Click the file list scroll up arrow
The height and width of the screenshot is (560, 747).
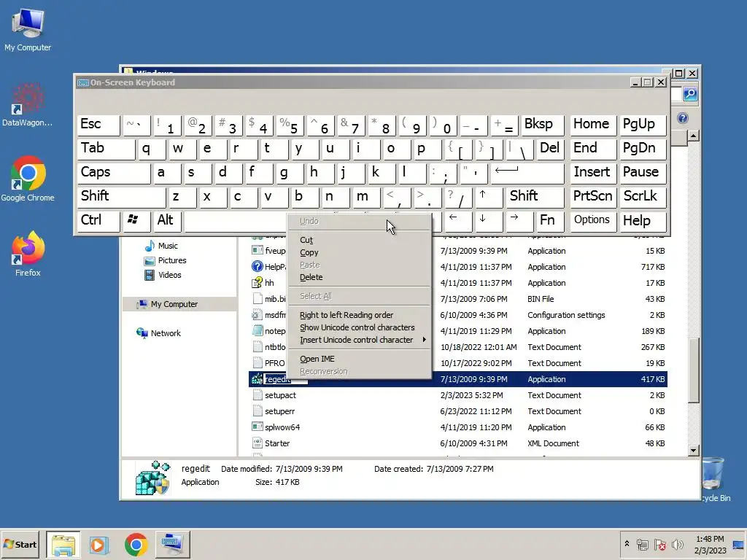(693, 136)
